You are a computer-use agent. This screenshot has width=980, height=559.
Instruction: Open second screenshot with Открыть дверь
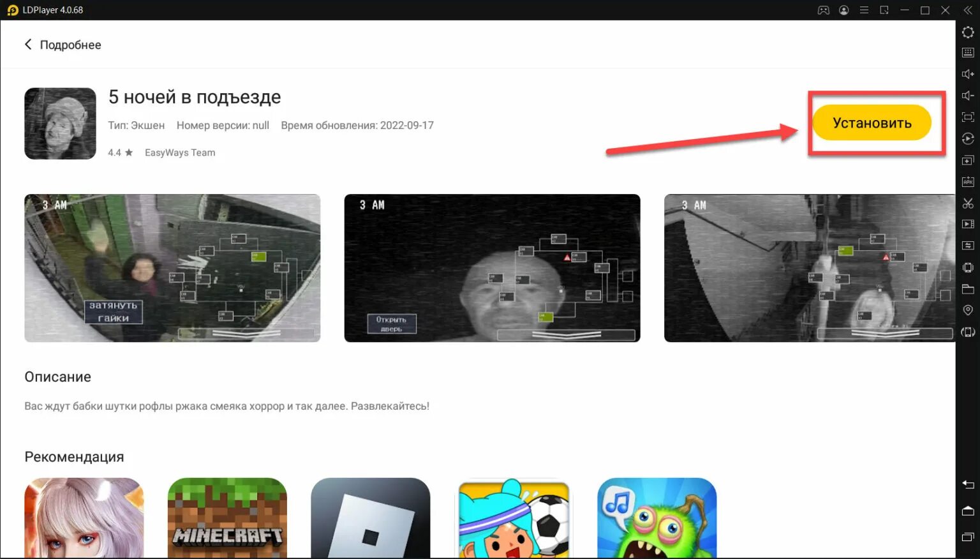[x=492, y=268]
